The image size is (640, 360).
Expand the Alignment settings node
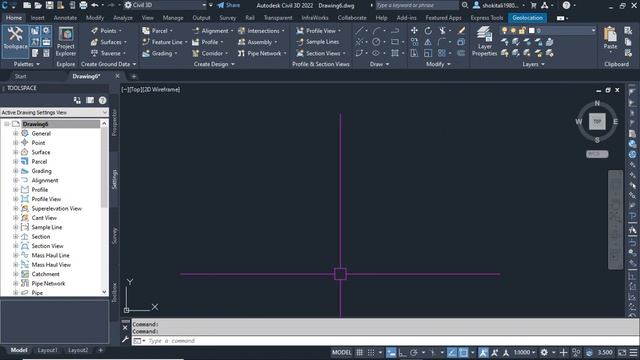[x=16, y=180]
